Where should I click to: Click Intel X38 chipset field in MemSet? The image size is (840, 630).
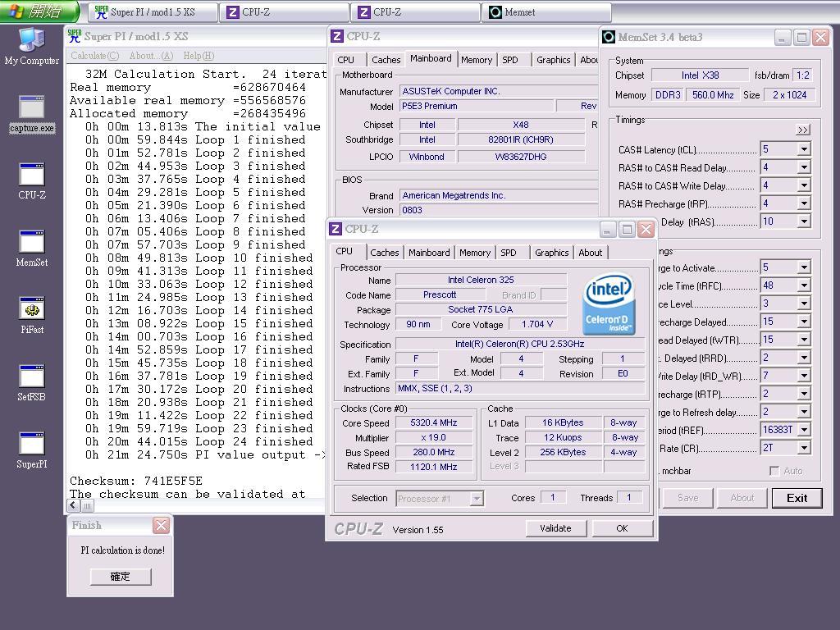[x=700, y=75]
